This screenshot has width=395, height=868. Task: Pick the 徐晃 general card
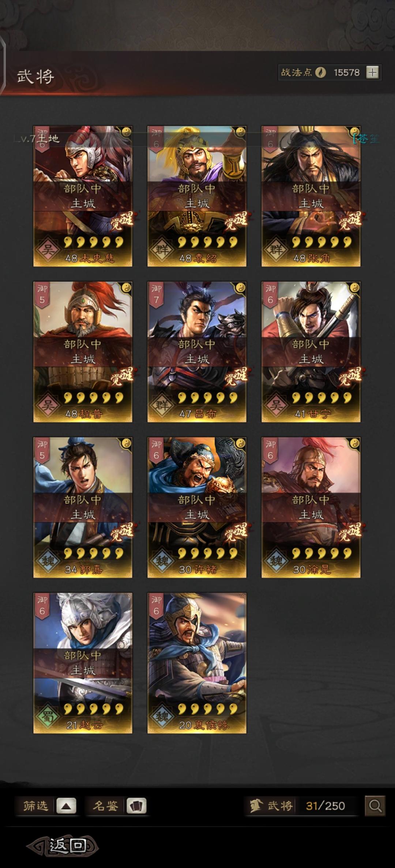coord(311,507)
